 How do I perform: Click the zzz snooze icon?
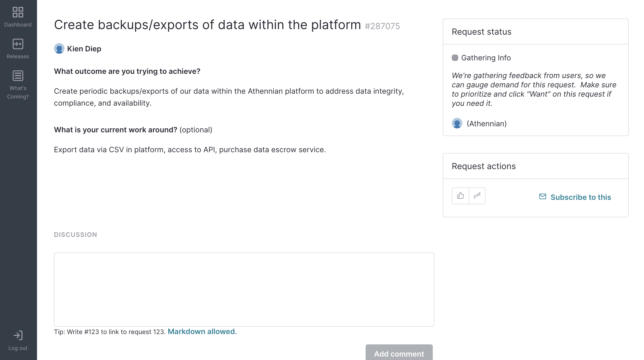(477, 196)
